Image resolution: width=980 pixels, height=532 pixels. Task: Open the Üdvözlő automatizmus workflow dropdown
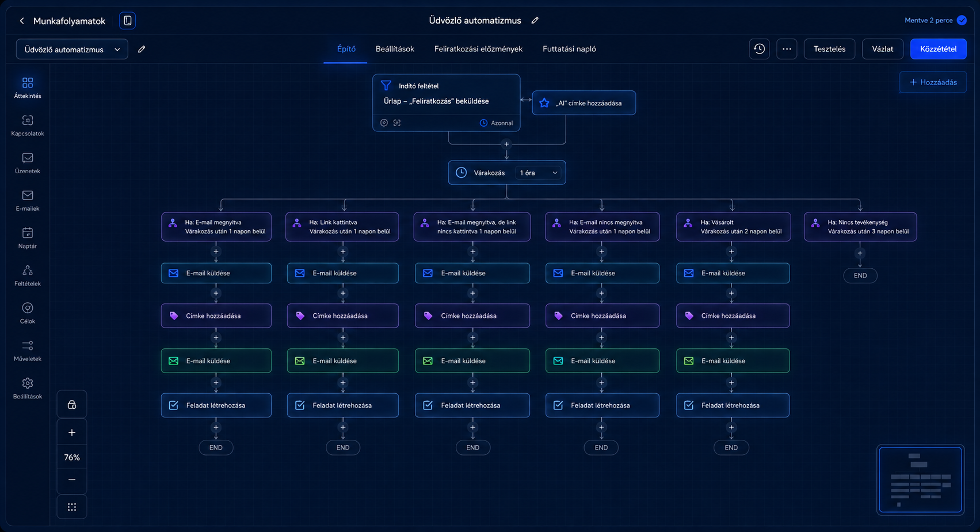click(x=72, y=50)
